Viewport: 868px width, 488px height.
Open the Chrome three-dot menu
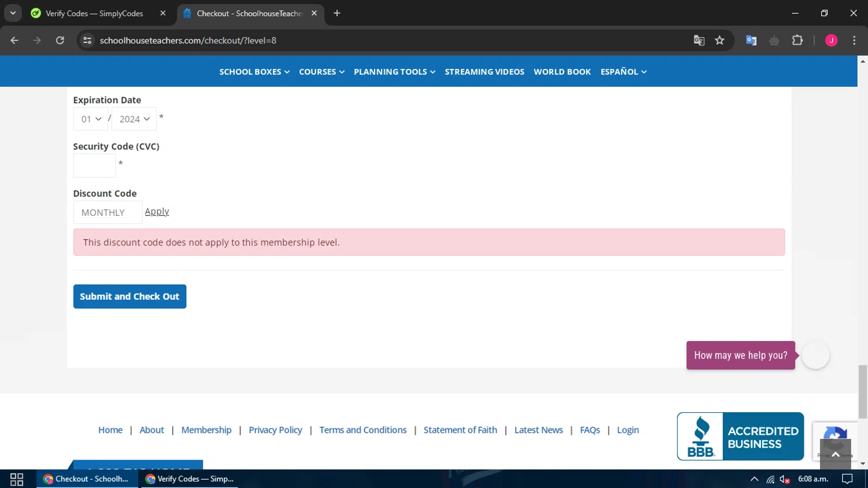coord(854,41)
